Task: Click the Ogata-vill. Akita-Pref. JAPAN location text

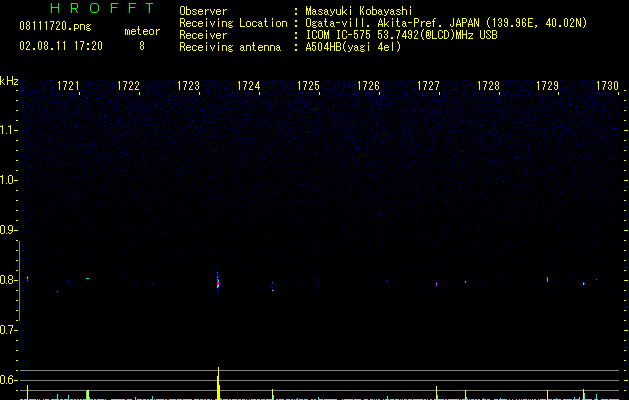Action: point(446,23)
